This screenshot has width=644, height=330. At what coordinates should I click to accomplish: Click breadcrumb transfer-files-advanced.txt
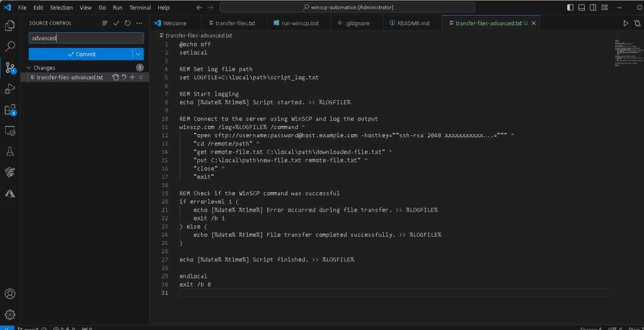point(198,36)
